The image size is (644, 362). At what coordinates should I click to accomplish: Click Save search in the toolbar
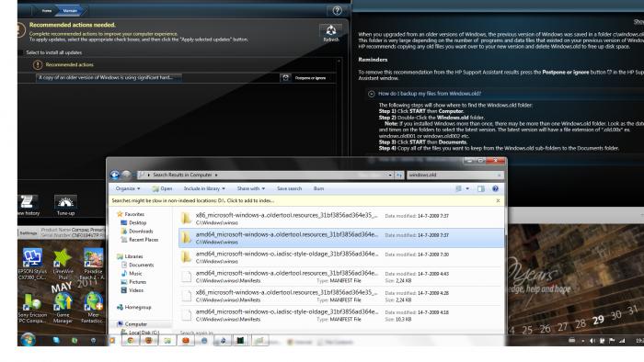click(289, 188)
